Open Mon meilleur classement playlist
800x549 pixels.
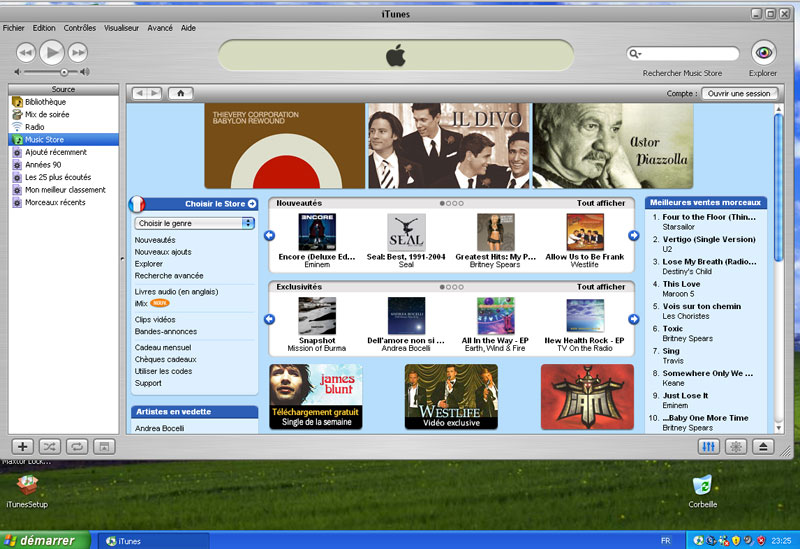[64, 189]
